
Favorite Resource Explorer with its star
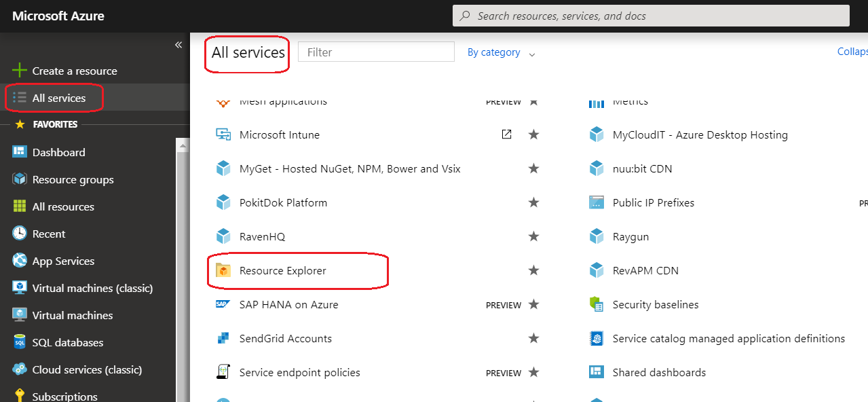pyautogui.click(x=533, y=271)
